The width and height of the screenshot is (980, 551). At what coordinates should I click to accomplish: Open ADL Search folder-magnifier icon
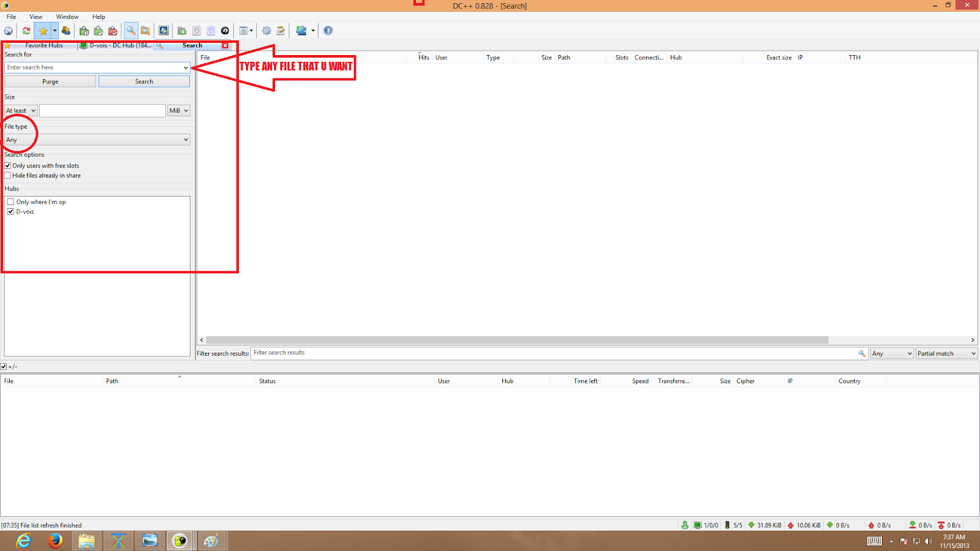pos(146,31)
